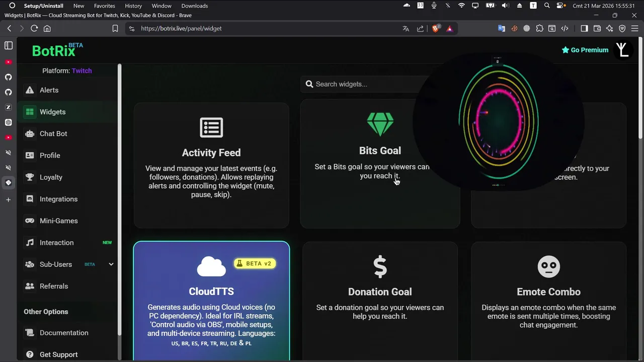
Task: Select the Widgets grid icon in sidebar
Action: (x=30, y=112)
